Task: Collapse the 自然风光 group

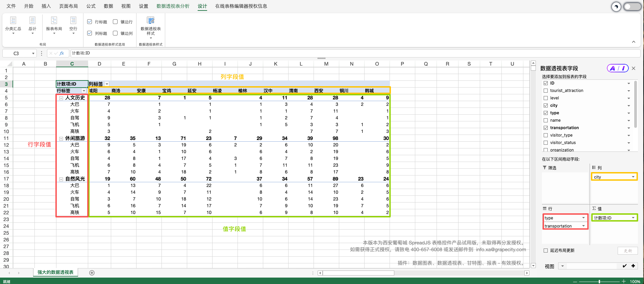Action: tap(61, 179)
